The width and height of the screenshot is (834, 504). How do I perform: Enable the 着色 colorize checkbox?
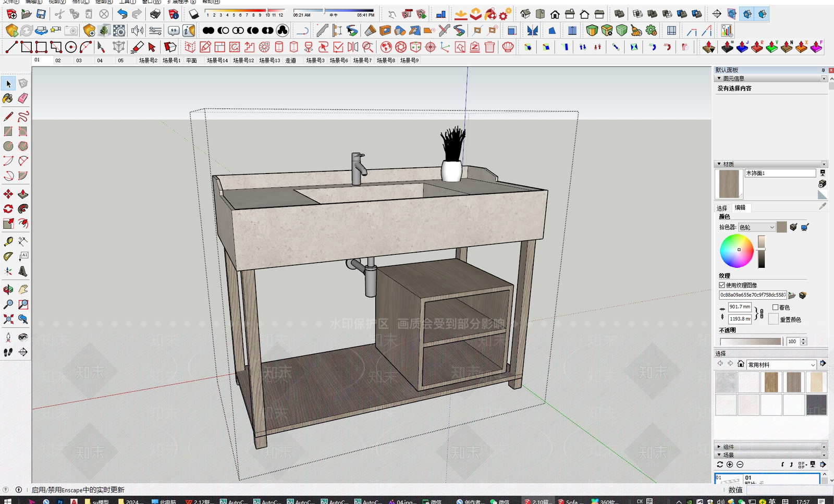click(x=775, y=308)
